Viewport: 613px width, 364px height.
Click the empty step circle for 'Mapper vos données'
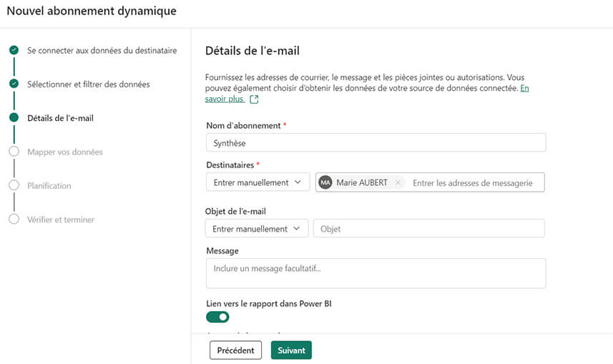[x=14, y=152]
